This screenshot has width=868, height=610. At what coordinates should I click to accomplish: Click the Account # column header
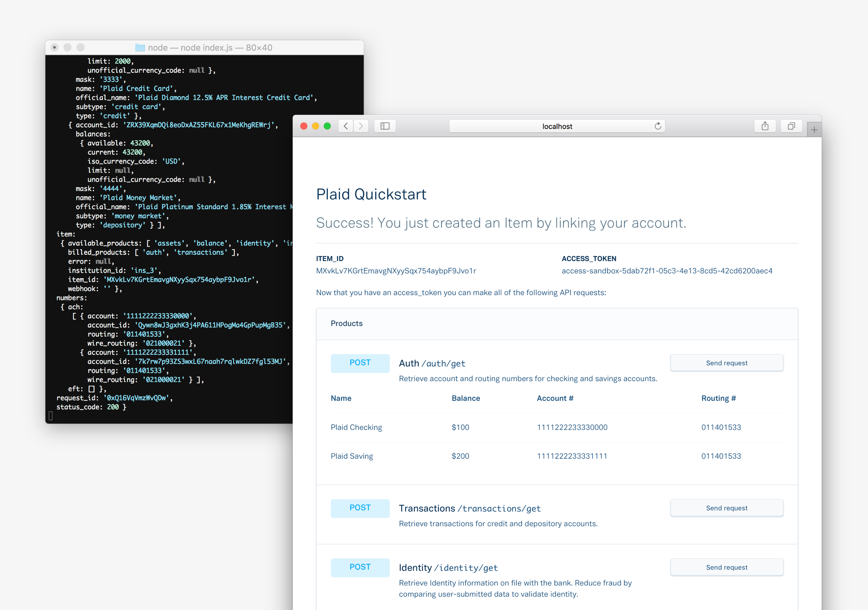(x=555, y=398)
